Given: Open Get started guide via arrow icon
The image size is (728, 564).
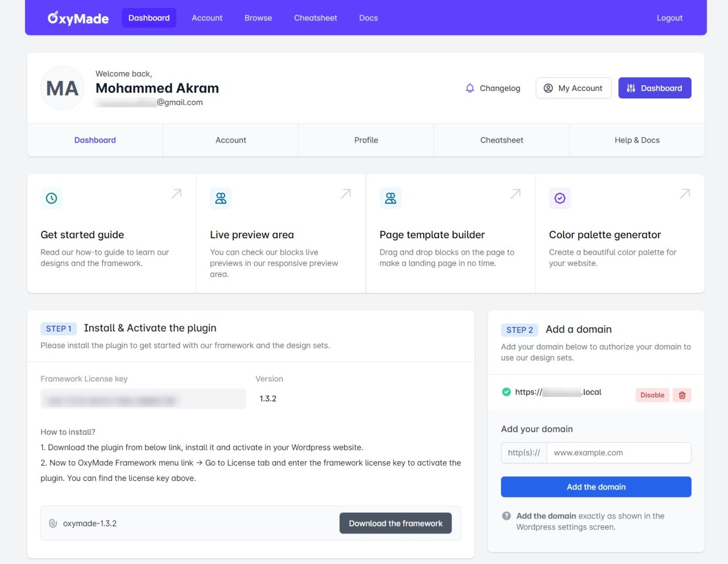Looking at the screenshot, I should coord(176,194).
